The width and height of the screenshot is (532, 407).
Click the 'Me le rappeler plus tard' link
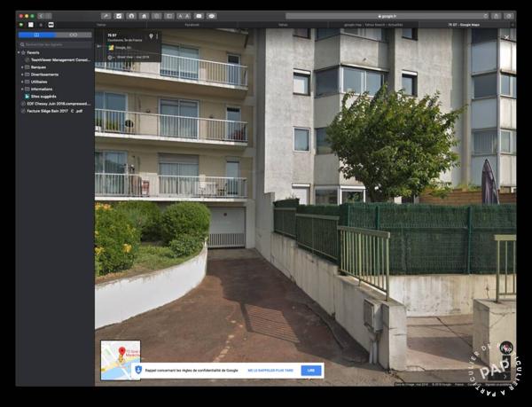pyautogui.click(x=271, y=371)
